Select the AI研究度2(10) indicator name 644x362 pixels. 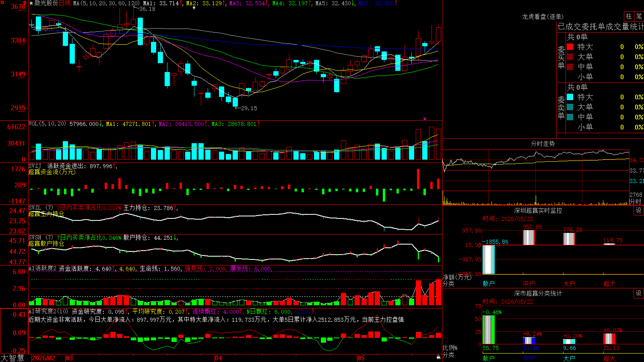pyautogui.click(x=48, y=311)
